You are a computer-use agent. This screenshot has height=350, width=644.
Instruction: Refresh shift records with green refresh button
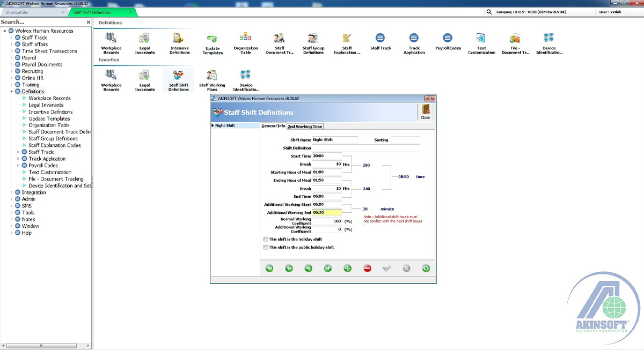(x=426, y=268)
